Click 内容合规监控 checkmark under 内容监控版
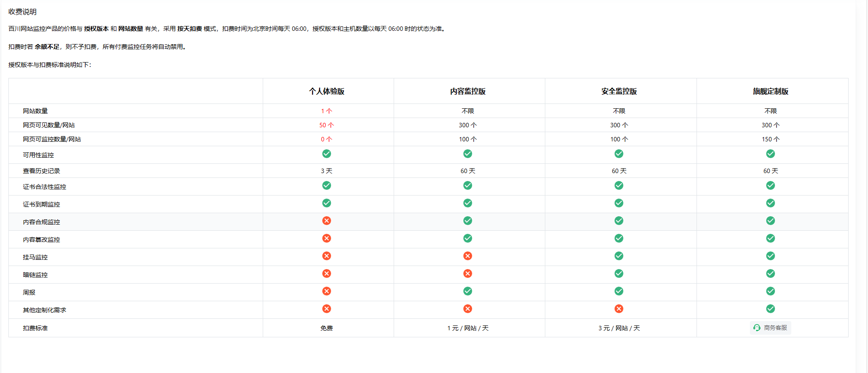The image size is (868, 373). (468, 221)
